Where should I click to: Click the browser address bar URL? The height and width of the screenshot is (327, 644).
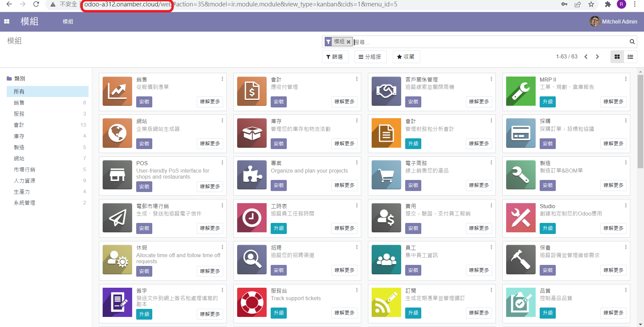pos(240,4)
